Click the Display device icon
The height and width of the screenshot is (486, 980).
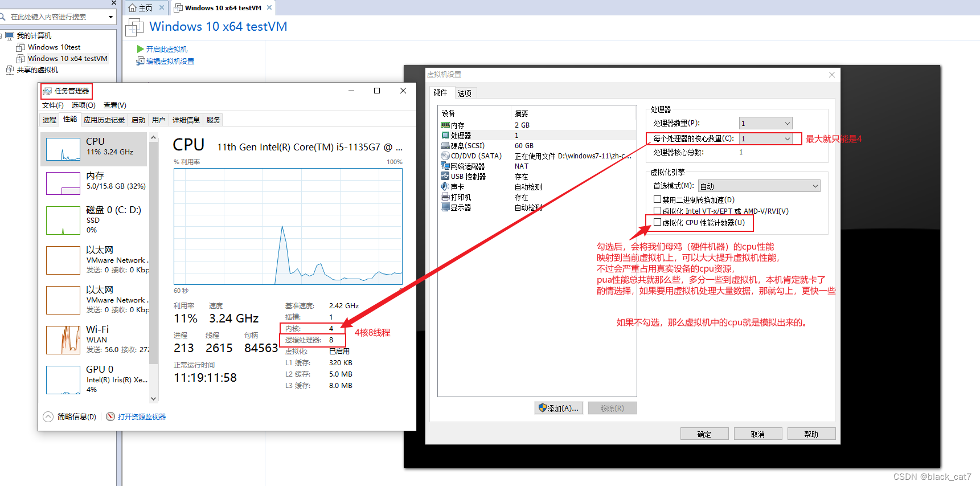445,207
